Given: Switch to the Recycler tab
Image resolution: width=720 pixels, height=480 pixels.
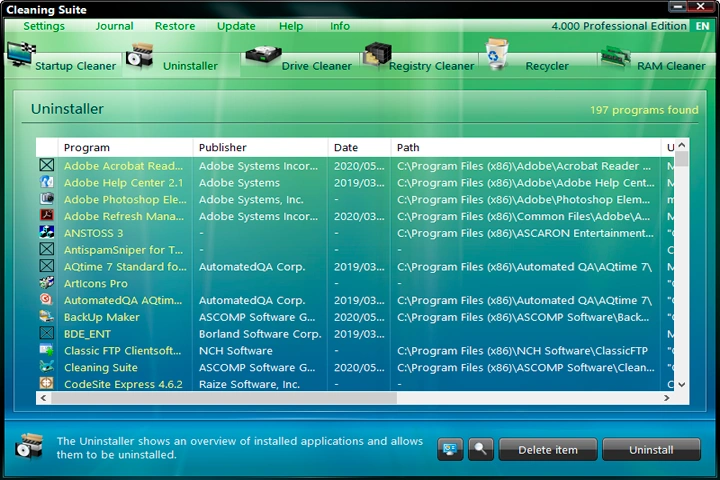Looking at the screenshot, I should [x=547, y=66].
